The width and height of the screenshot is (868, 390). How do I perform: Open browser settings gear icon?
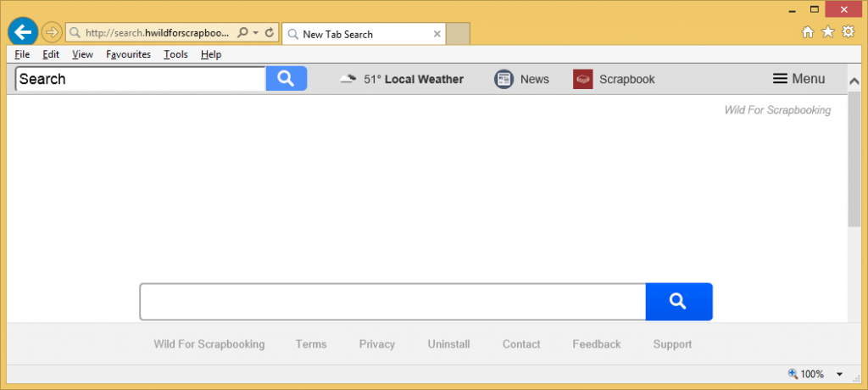(x=848, y=32)
